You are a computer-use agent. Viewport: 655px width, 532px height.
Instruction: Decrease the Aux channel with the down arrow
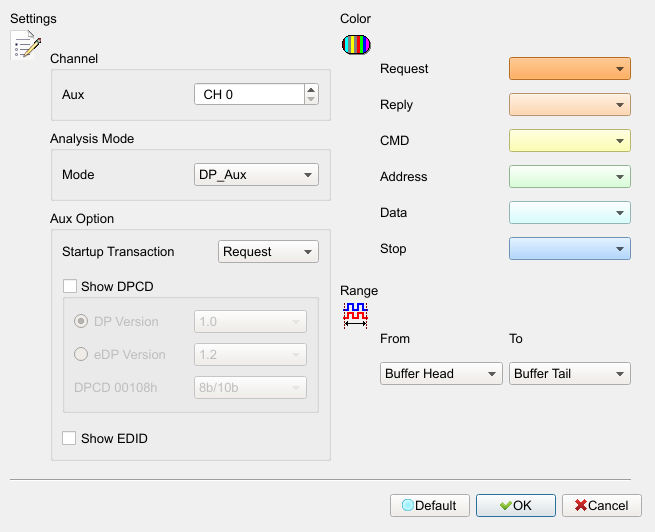pyautogui.click(x=311, y=99)
